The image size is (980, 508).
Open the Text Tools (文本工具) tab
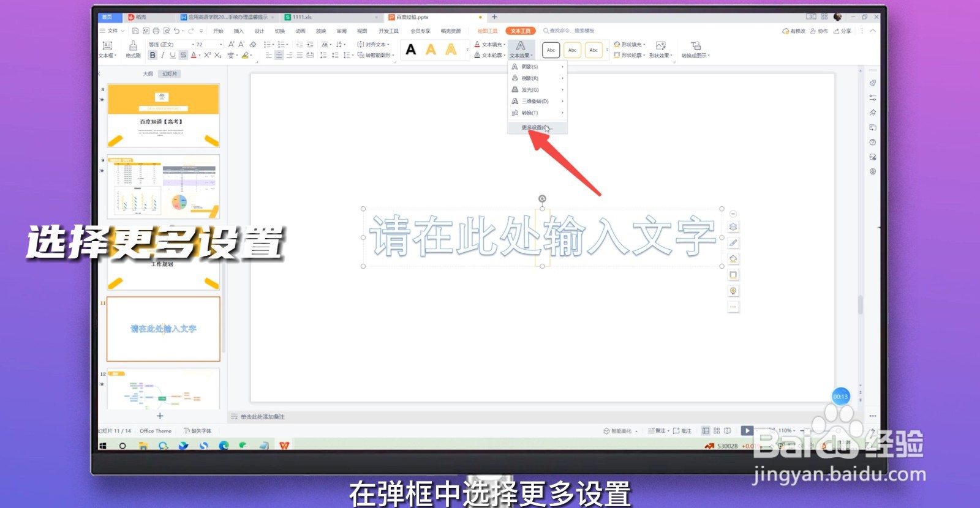coord(521,31)
